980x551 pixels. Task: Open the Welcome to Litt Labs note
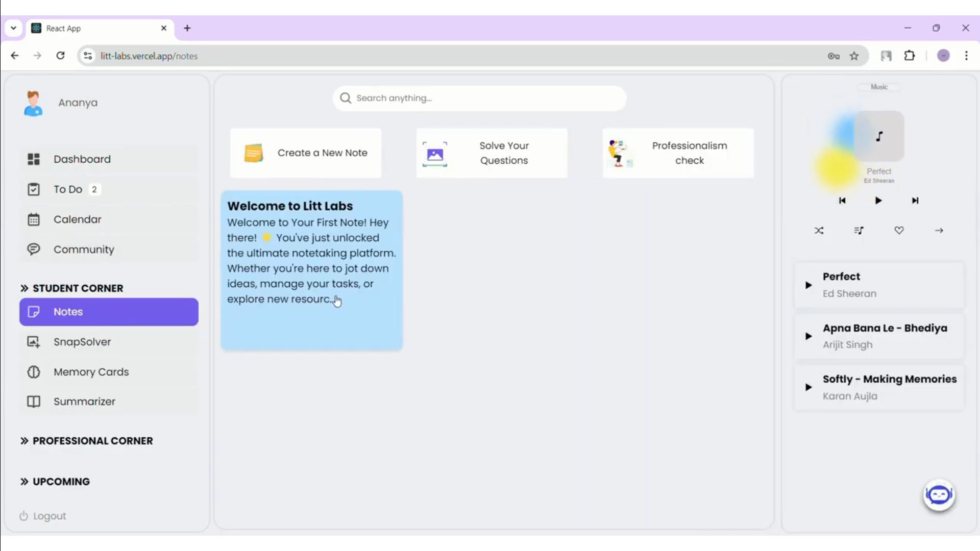click(x=311, y=270)
